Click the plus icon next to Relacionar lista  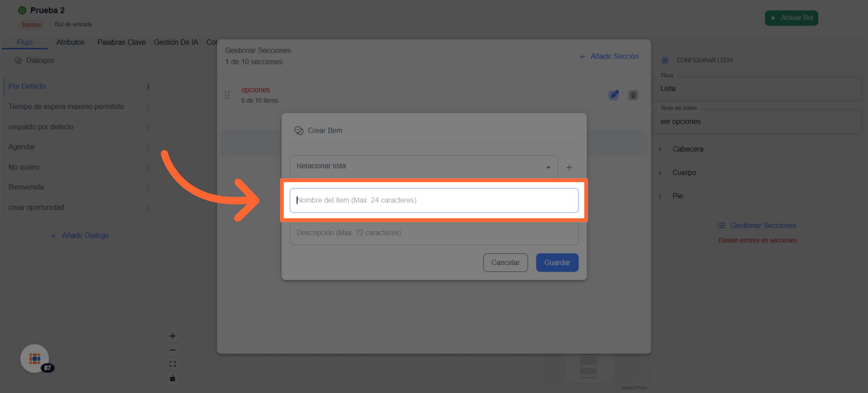(x=569, y=168)
